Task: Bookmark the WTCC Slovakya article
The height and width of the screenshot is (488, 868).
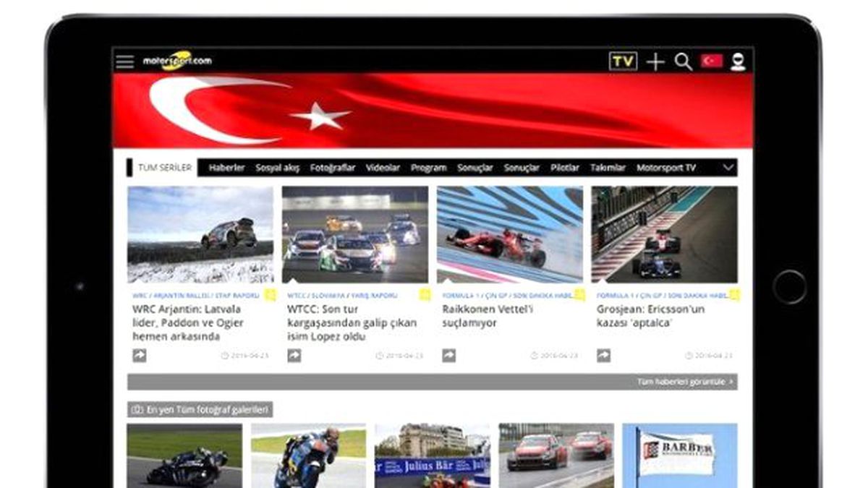Action: pyautogui.click(x=425, y=295)
